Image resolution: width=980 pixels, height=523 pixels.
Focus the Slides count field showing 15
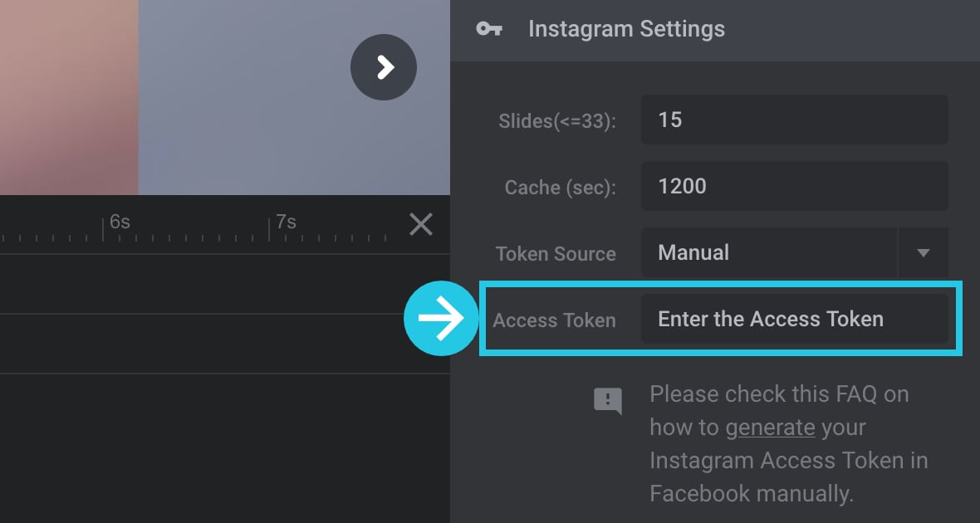tap(794, 120)
